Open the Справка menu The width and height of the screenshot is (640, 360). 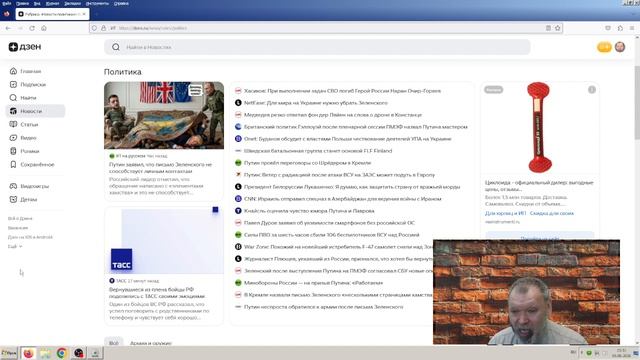click(x=121, y=3)
